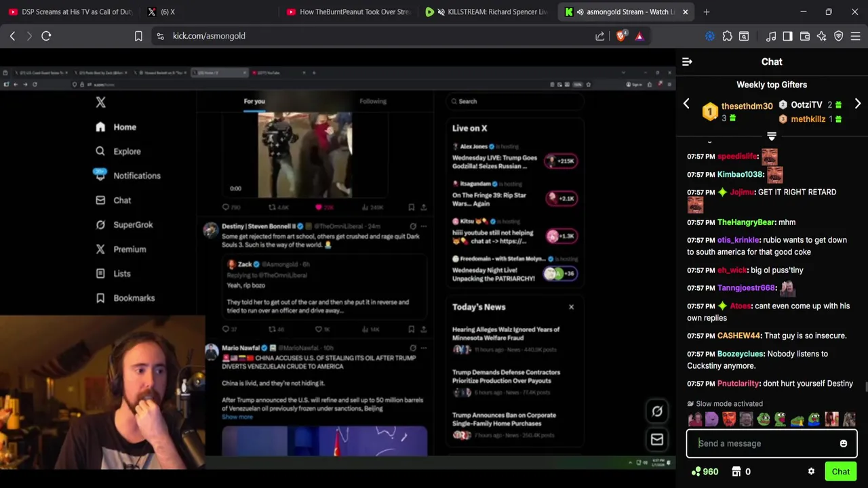Click the messages envelope floating icon
This screenshot has height=488, width=868.
point(657,440)
